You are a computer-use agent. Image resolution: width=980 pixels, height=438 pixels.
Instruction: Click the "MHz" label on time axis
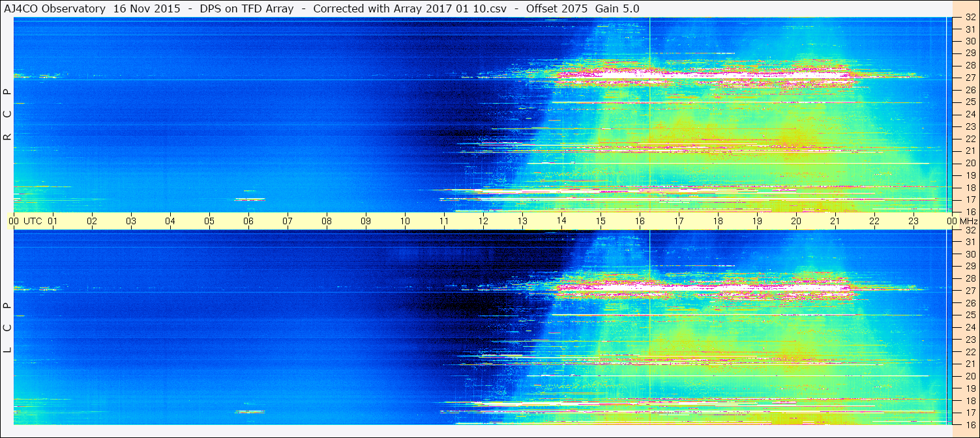[x=968, y=221]
